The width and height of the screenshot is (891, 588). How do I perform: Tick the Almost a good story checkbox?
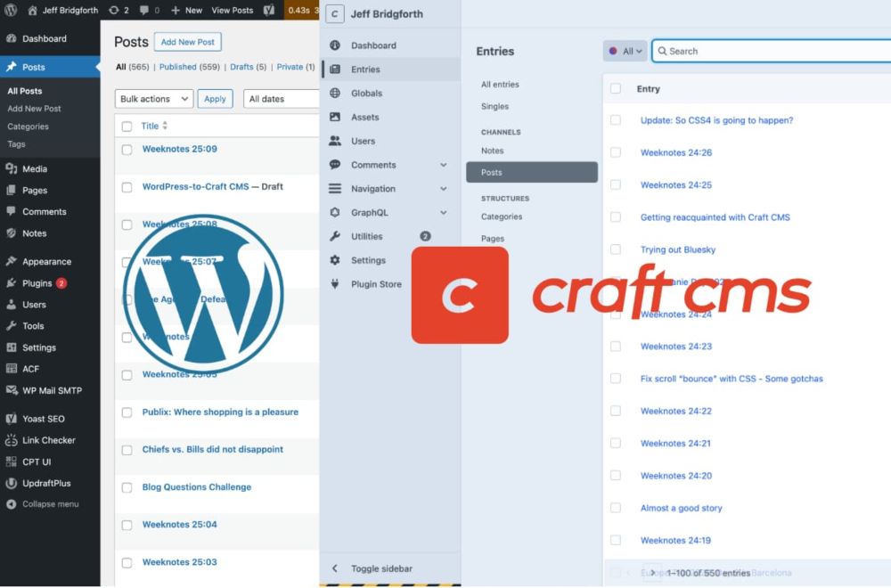pyautogui.click(x=616, y=508)
